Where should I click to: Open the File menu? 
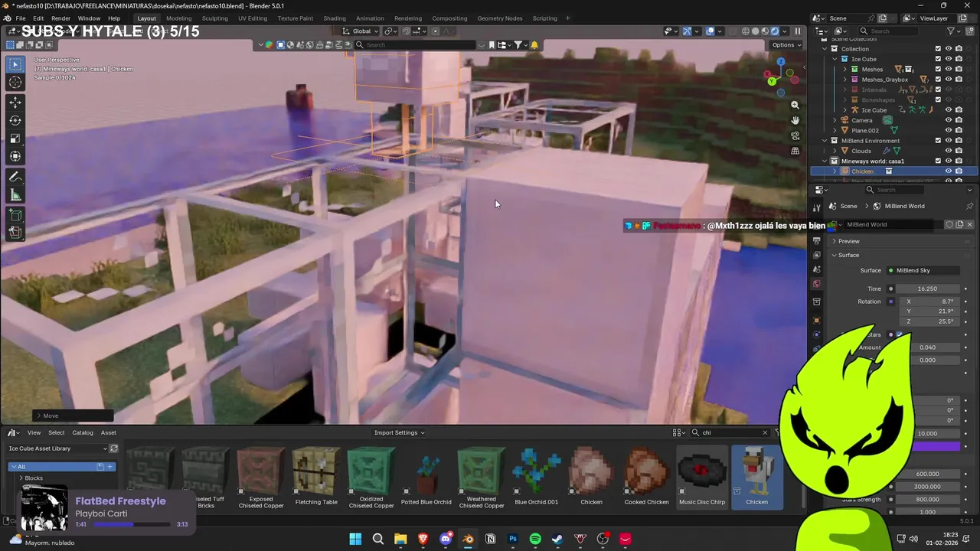coord(21,18)
